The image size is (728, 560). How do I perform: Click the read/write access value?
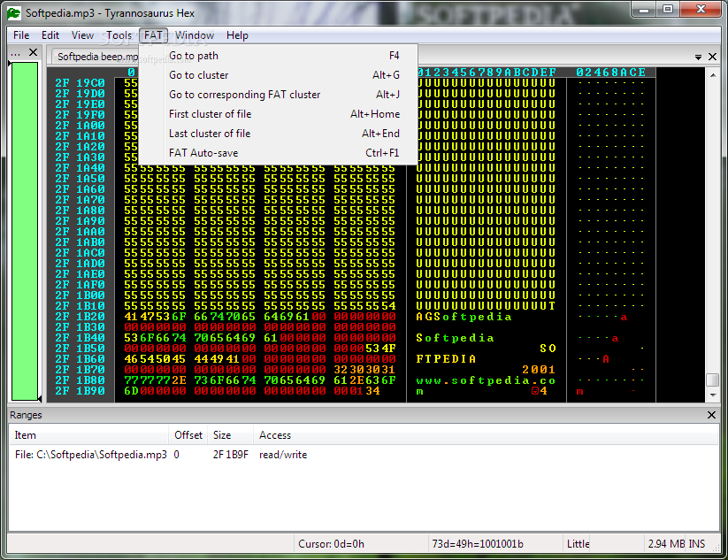coord(283,455)
